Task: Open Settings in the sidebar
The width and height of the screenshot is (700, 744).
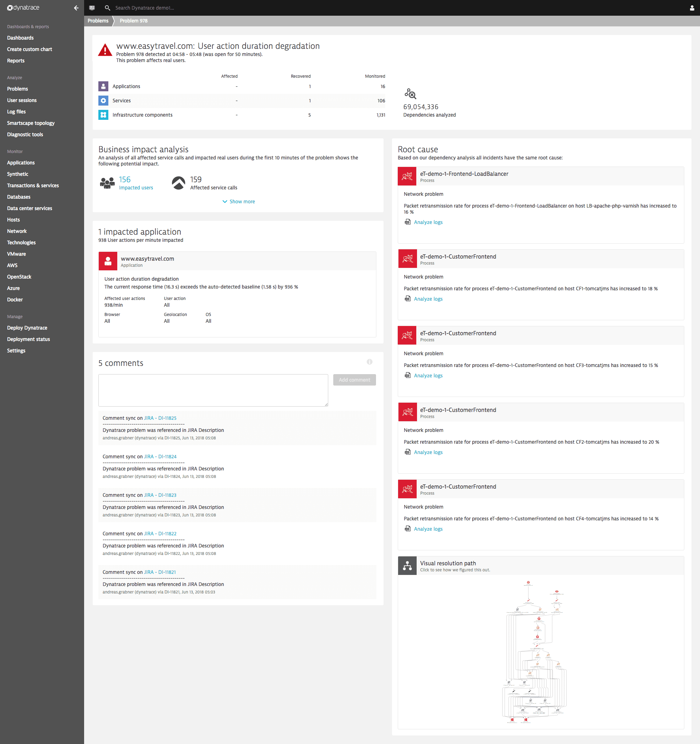Action: tap(16, 351)
